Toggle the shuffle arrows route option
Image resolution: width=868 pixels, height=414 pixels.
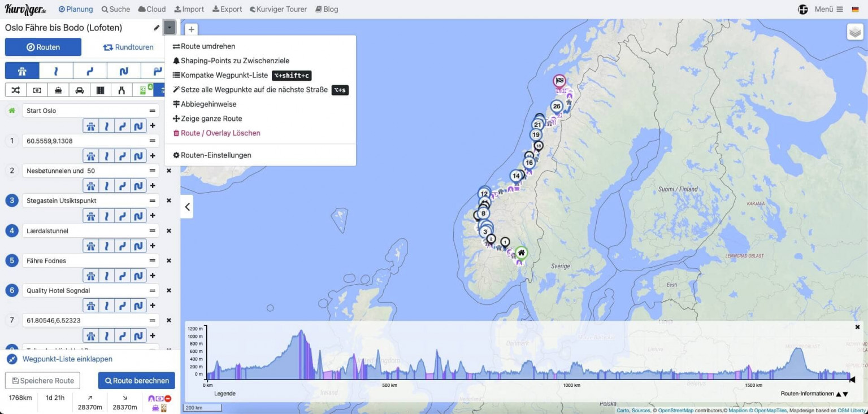(x=15, y=90)
